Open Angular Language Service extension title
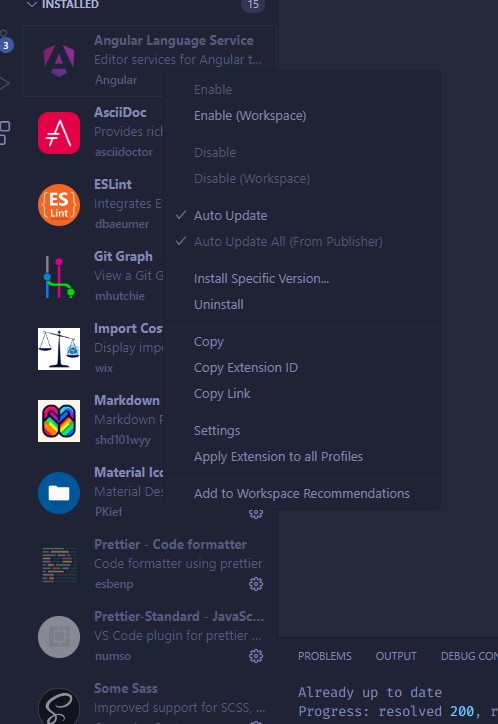498x724 pixels. [x=174, y=40]
